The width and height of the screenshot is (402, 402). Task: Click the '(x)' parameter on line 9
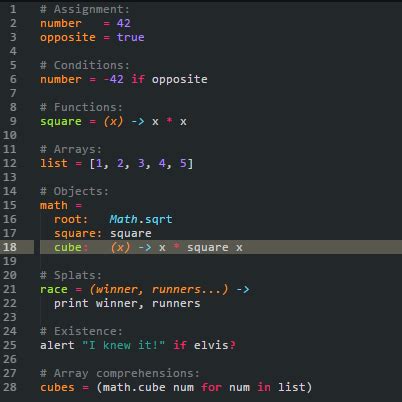113,121
